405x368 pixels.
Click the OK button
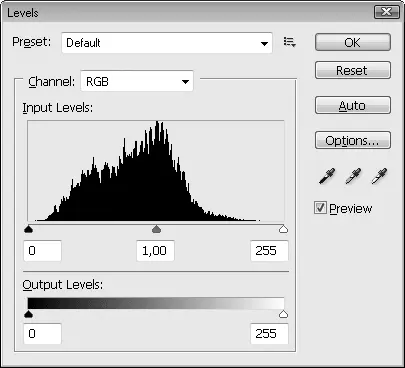point(353,42)
